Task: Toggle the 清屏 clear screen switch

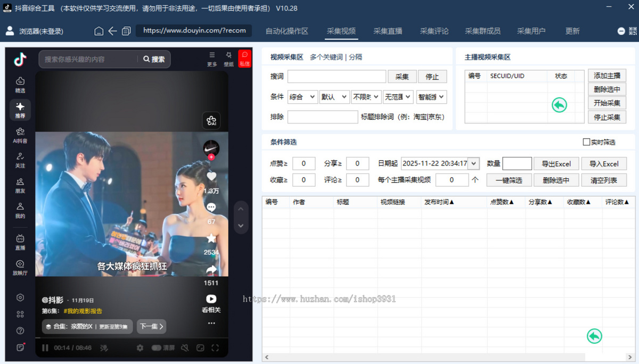Action: [x=157, y=348]
